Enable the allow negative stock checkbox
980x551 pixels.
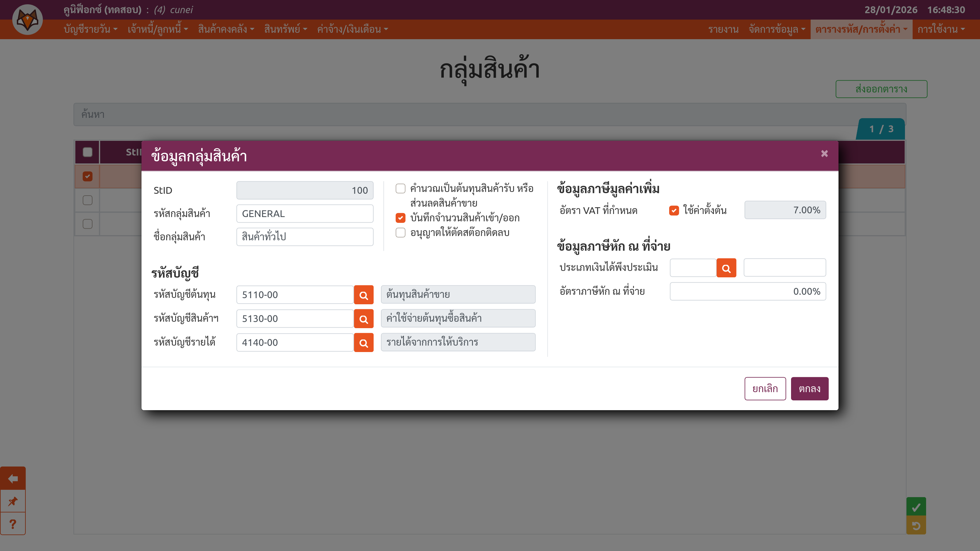(x=400, y=232)
